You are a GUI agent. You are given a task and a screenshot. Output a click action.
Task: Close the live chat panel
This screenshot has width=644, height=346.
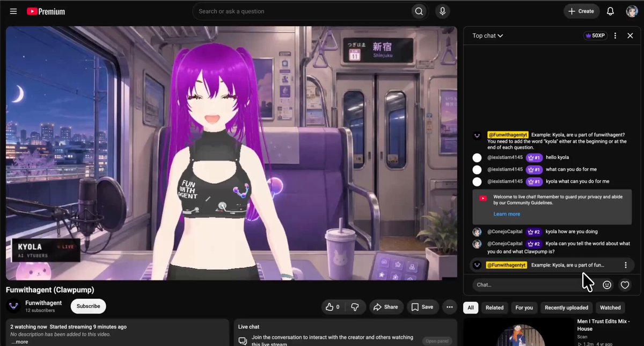630,35
